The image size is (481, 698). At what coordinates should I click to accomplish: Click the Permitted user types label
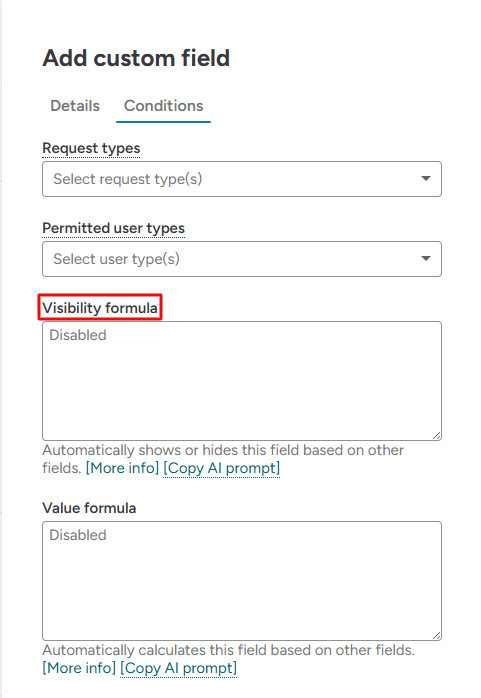[113, 228]
